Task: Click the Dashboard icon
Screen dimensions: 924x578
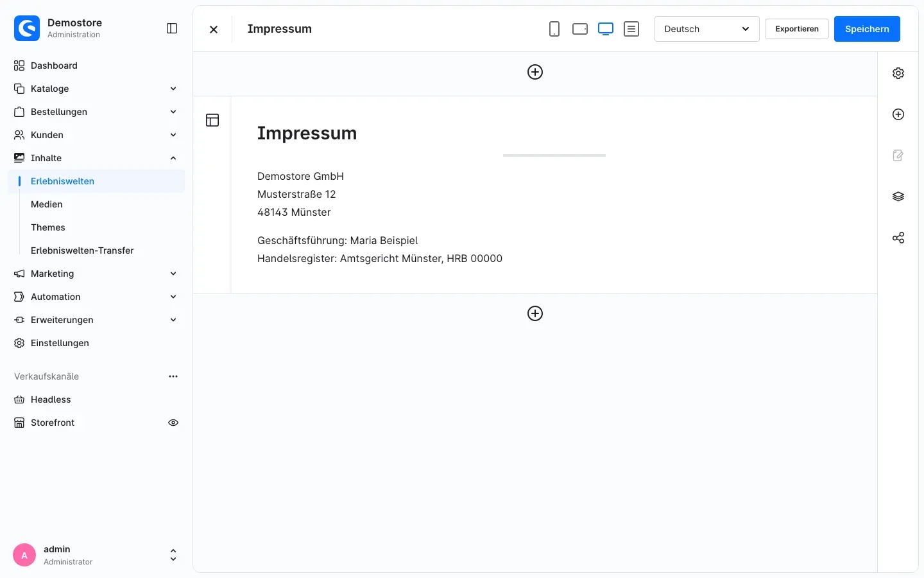Action: point(19,66)
